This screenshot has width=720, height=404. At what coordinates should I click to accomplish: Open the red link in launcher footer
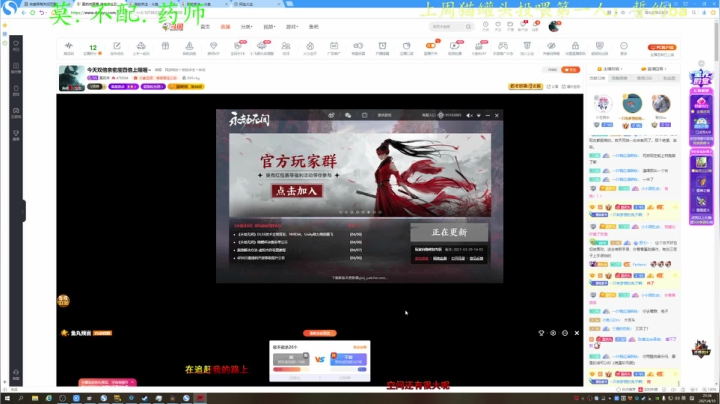[x=421, y=258]
